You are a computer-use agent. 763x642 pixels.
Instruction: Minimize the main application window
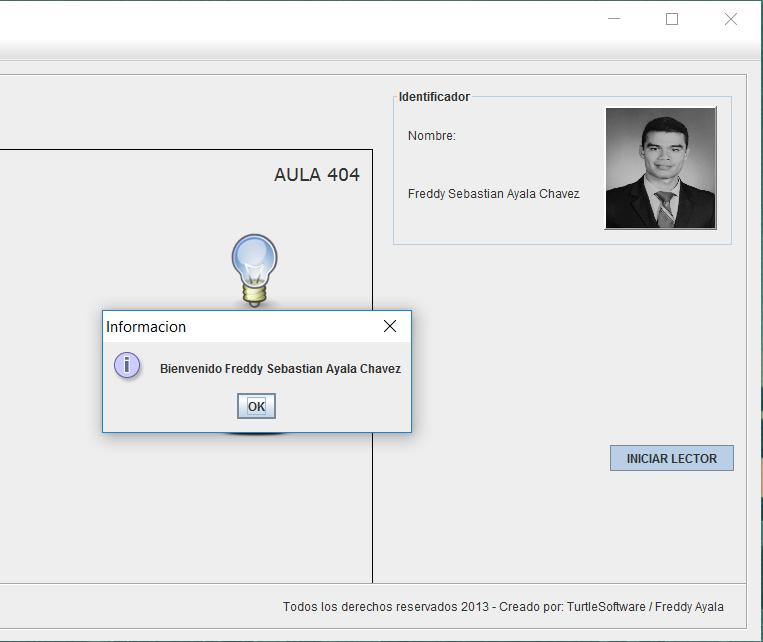pyautogui.click(x=614, y=19)
